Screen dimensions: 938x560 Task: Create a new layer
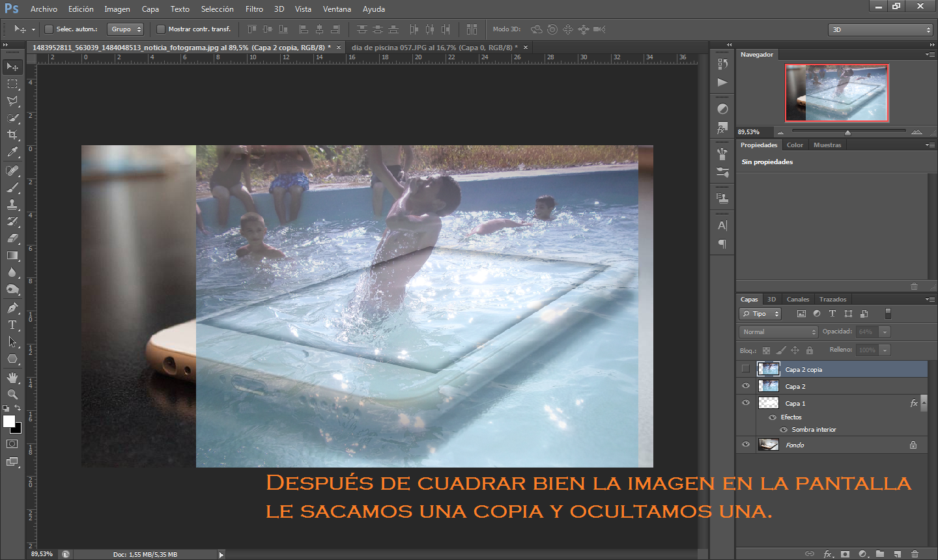(x=897, y=554)
